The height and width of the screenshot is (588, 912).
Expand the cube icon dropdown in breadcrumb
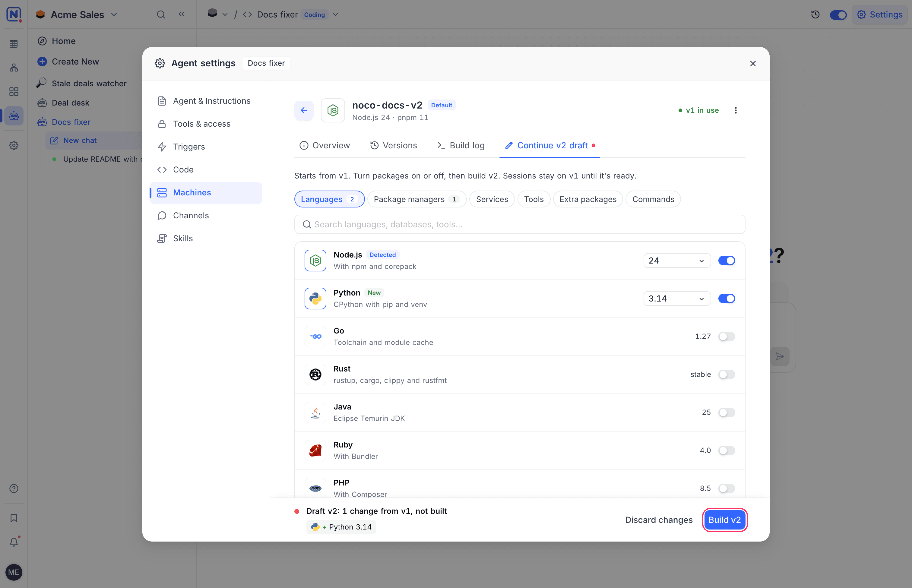point(225,14)
